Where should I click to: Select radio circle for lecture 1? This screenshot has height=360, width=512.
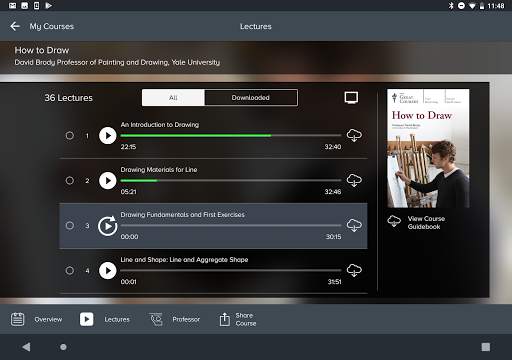coord(70,136)
